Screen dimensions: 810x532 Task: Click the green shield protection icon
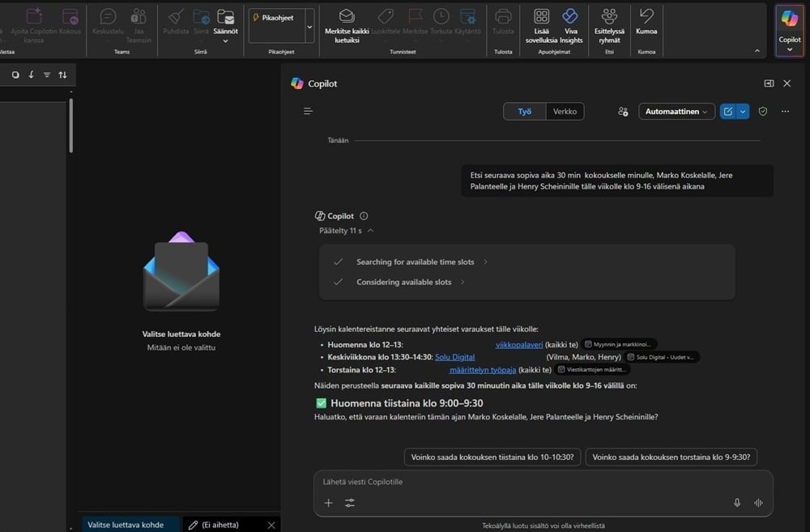click(x=763, y=111)
